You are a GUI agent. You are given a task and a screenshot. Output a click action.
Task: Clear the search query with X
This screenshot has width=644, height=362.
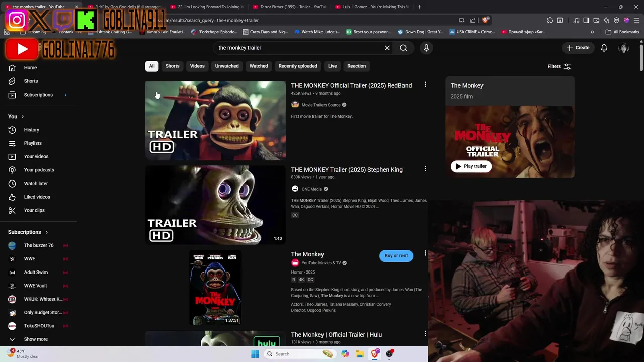pyautogui.click(x=387, y=48)
